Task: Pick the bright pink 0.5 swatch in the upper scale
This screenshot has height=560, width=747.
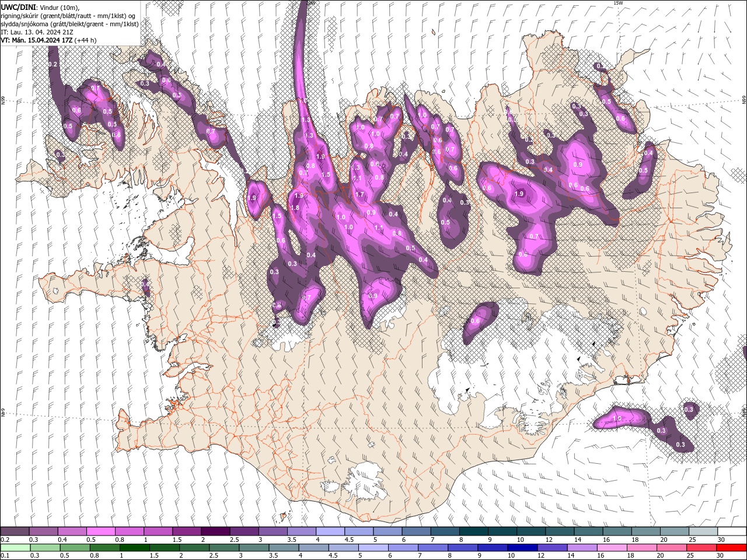Action: pyautogui.click(x=100, y=531)
